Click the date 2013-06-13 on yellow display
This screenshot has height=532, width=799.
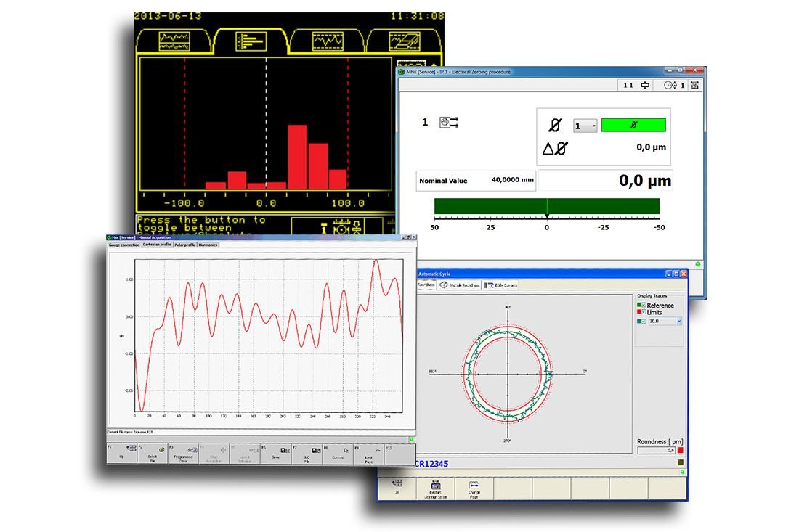[x=168, y=16]
